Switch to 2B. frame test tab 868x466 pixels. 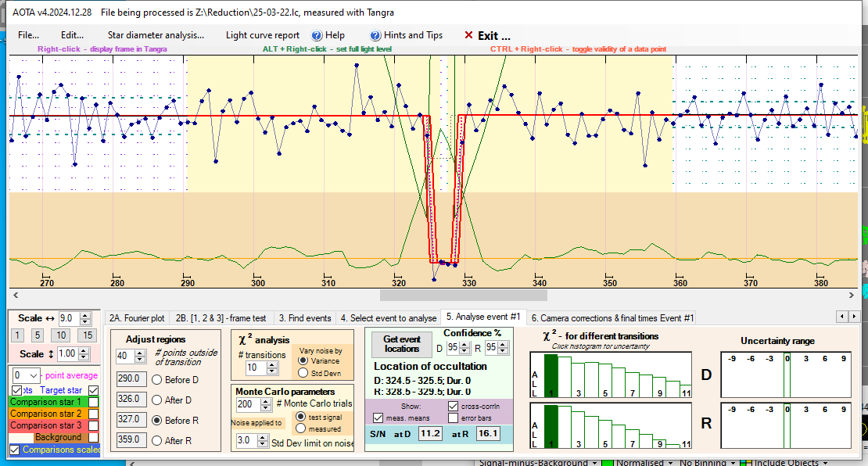pos(221,318)
